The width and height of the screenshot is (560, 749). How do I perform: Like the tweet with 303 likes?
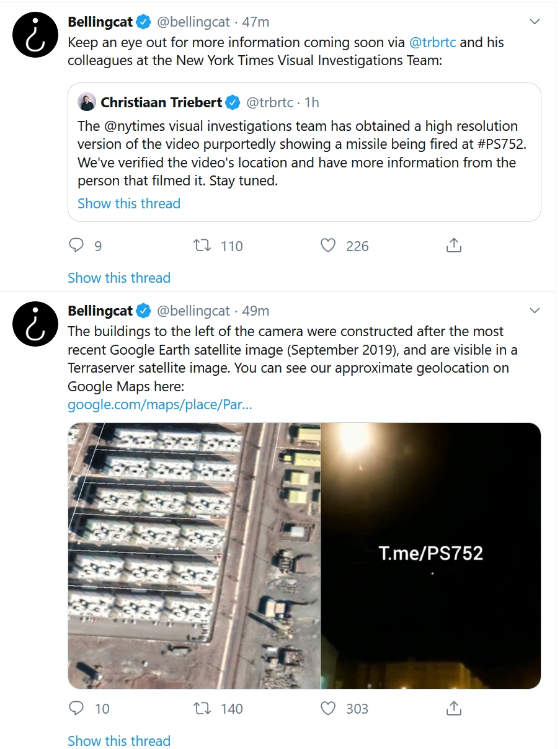pos(328,708)
